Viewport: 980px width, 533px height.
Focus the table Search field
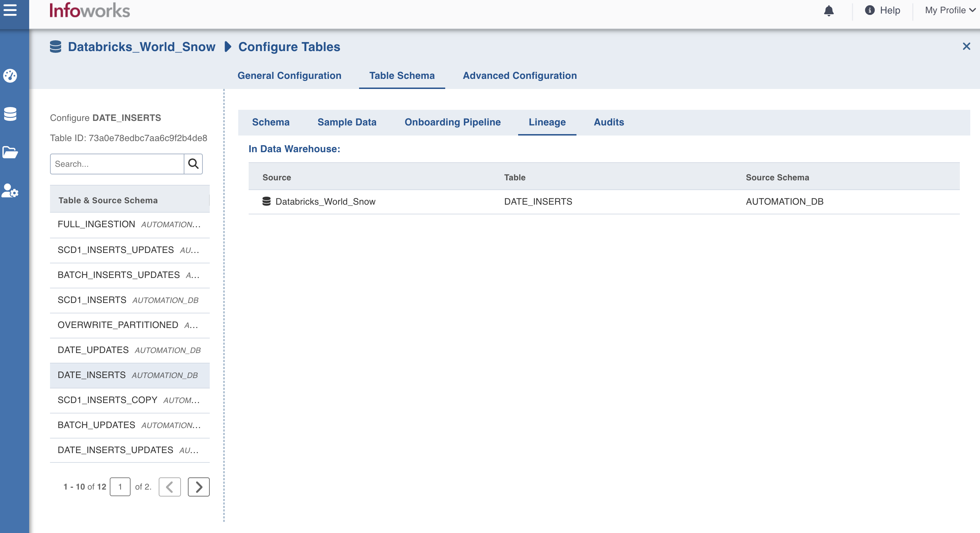117,164
